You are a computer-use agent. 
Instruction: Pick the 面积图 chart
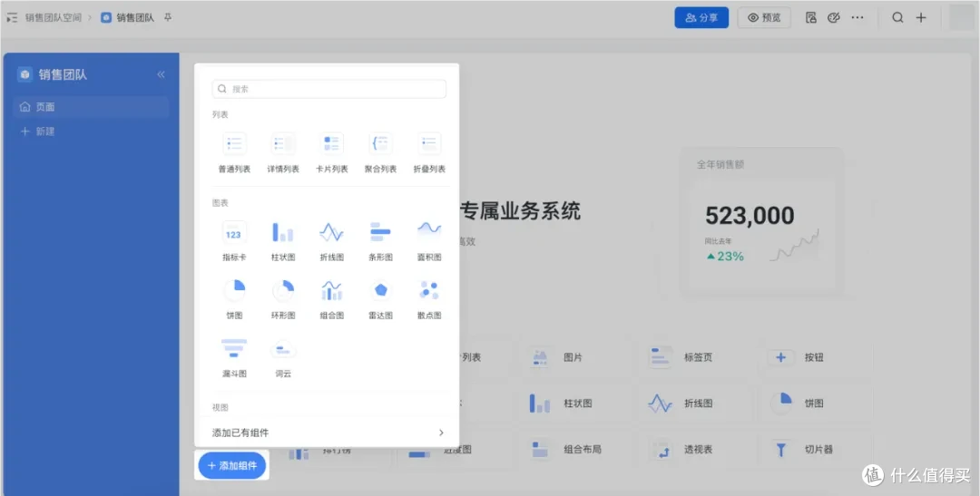point(429,240)
